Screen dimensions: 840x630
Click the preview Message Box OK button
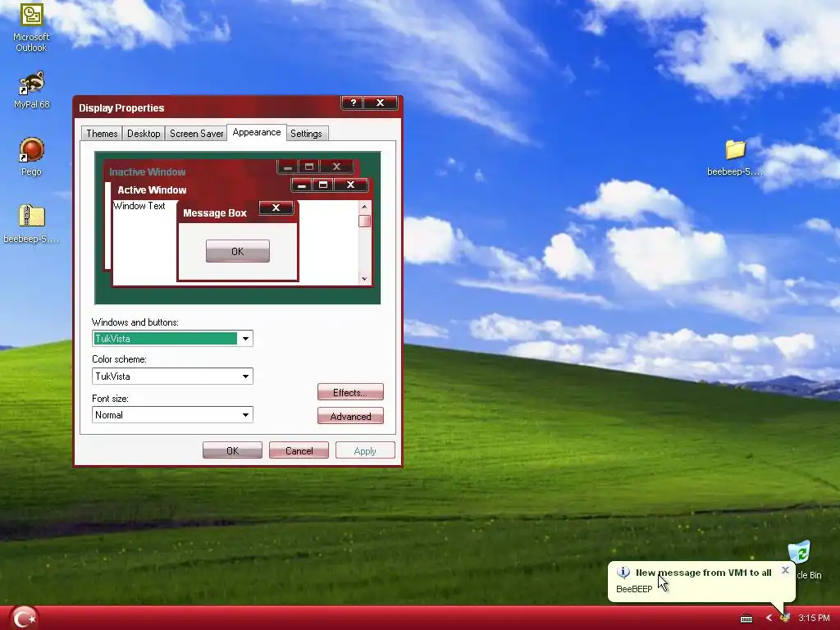coord(237,251)
